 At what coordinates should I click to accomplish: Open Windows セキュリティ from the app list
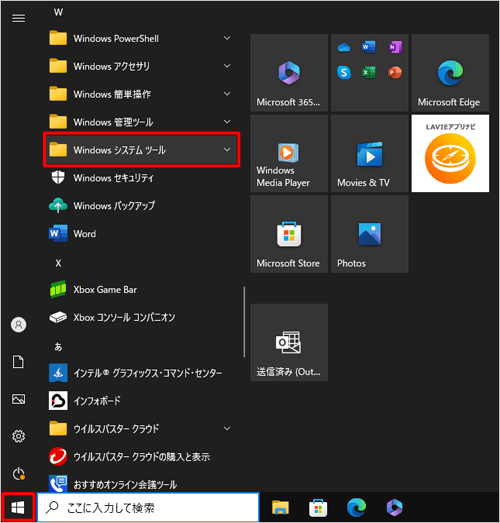(141, 177)
